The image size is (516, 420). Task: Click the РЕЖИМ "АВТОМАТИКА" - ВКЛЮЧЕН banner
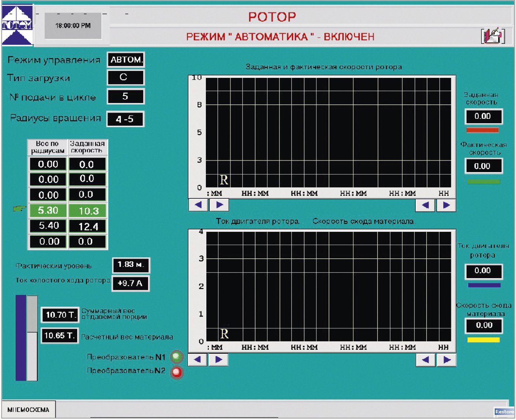tap(280, 37)
